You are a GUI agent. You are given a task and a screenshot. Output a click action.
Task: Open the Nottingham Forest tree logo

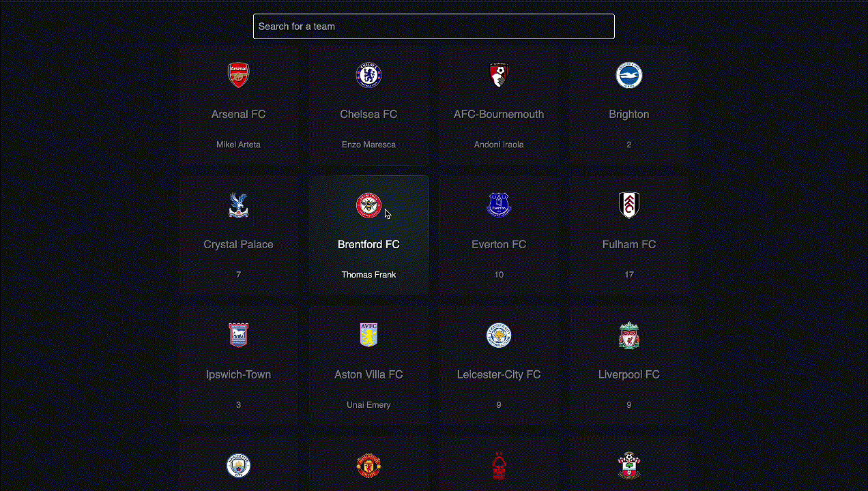[x=499, y=466]
